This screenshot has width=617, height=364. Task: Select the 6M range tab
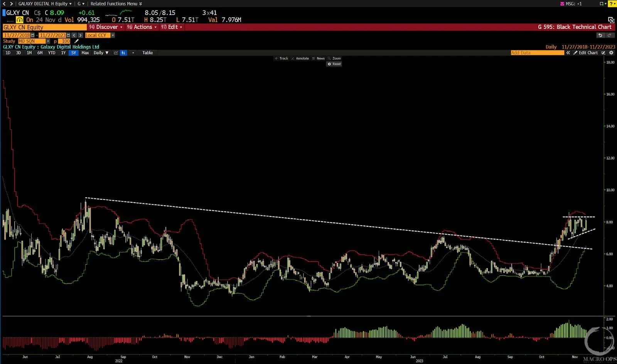pyautogui.click(x=40, y=53)
